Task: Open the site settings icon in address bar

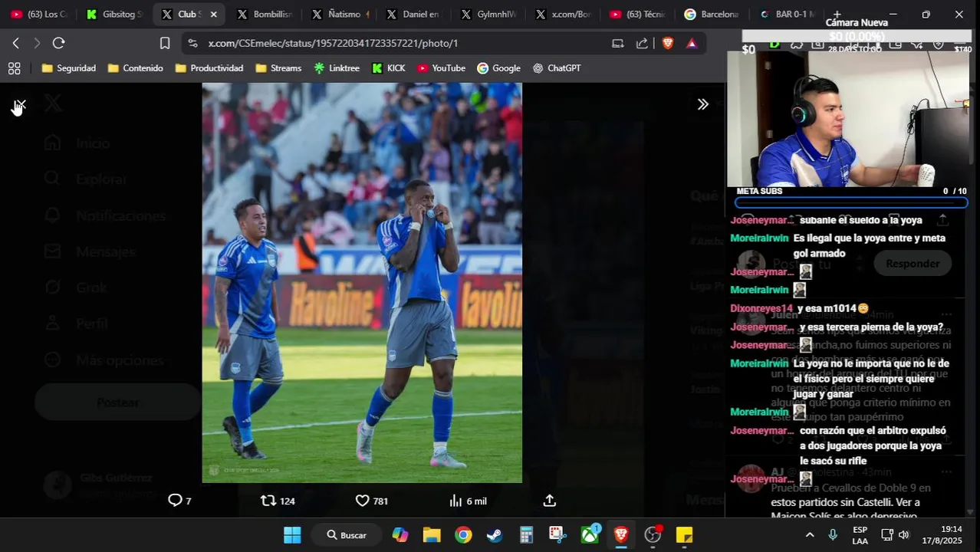Action: (192, 43)
